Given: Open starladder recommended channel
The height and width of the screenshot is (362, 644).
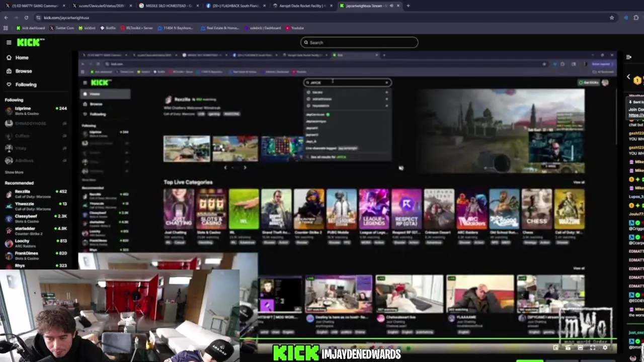Looking at the screenshot, I should 35,231.
